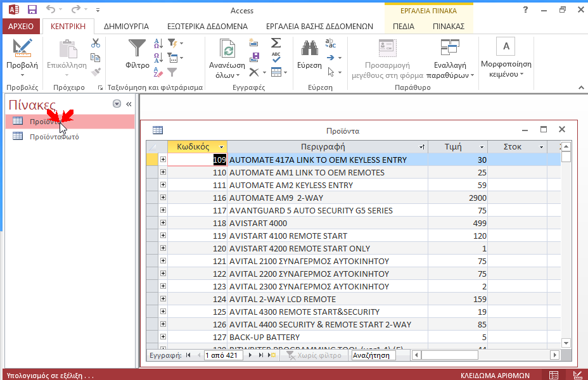Image resolution: width=588 pixels, height=380 pixels.
Task: Open the ΑΡΧΕΙΟ tab
Action: click(21, 26)
